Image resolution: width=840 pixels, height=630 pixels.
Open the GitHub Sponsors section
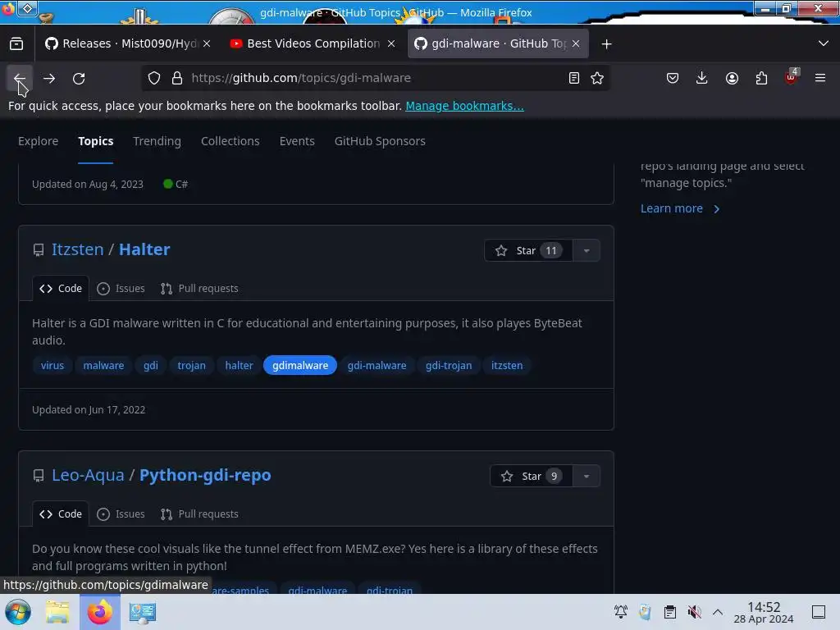click(x=380, y=141)
